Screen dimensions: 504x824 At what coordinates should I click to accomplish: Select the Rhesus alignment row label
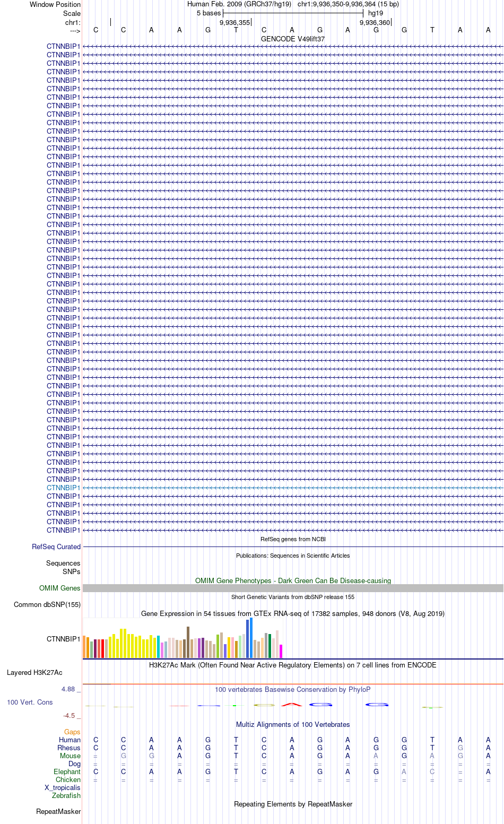pos(69,748)
